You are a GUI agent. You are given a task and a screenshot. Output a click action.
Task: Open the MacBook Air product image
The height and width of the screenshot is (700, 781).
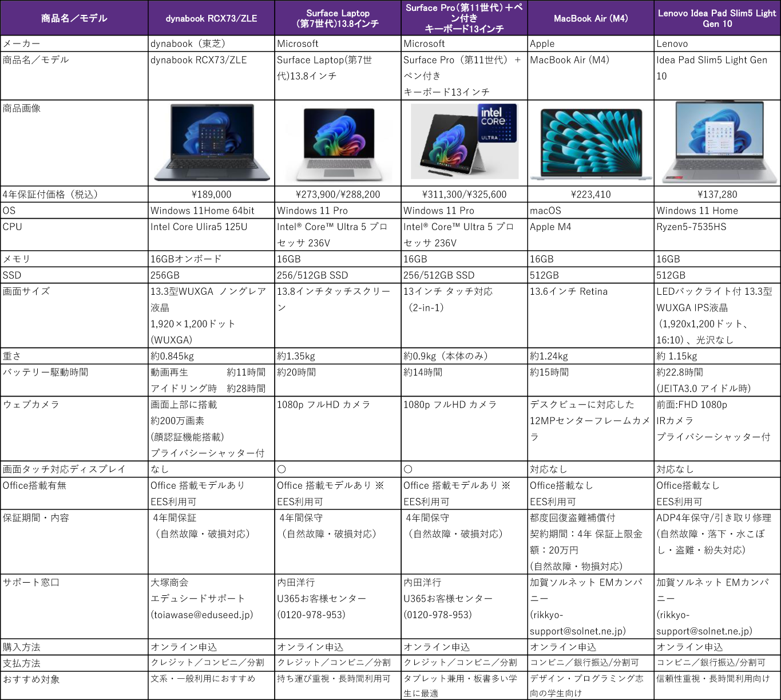tap(591, 144)
